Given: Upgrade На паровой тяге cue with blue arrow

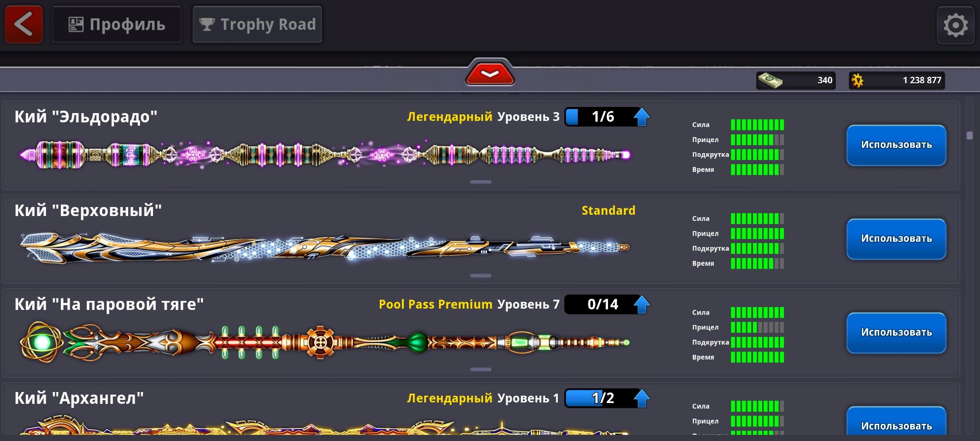Looking at the screenshot, I should pos(642,305).
